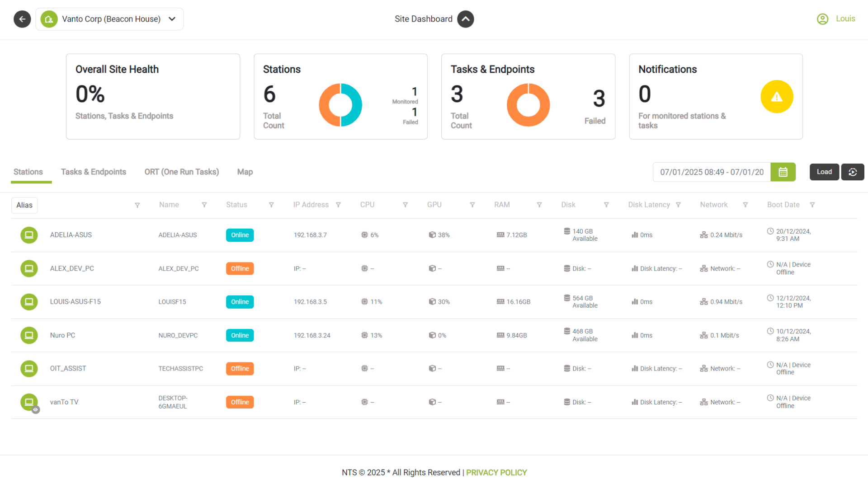This screenshot has width=868, height=488.
Task: Open the Map tab
Action: (245, 172)
